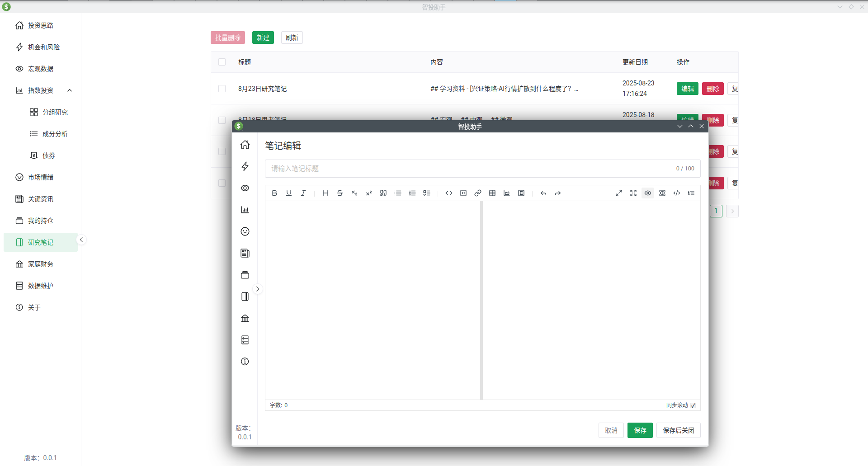Toggle the 同步滚动 sync scroll checkbox

click(693, 405)
